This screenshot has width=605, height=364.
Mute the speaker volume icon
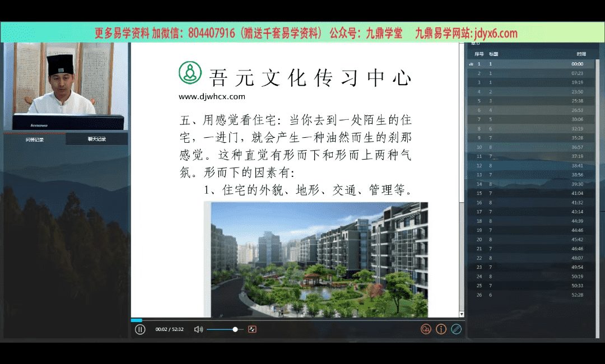click(x=198, y=329)
